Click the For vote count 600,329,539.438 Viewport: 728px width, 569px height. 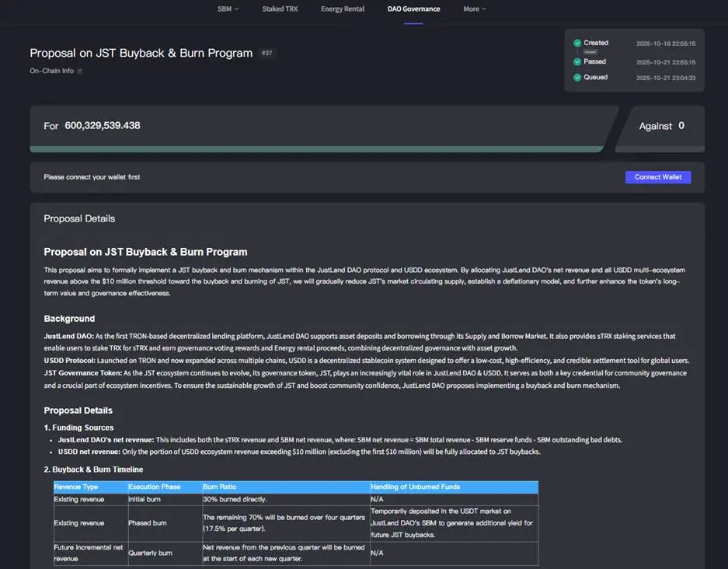pyautogui.click(x=103, y=125)
